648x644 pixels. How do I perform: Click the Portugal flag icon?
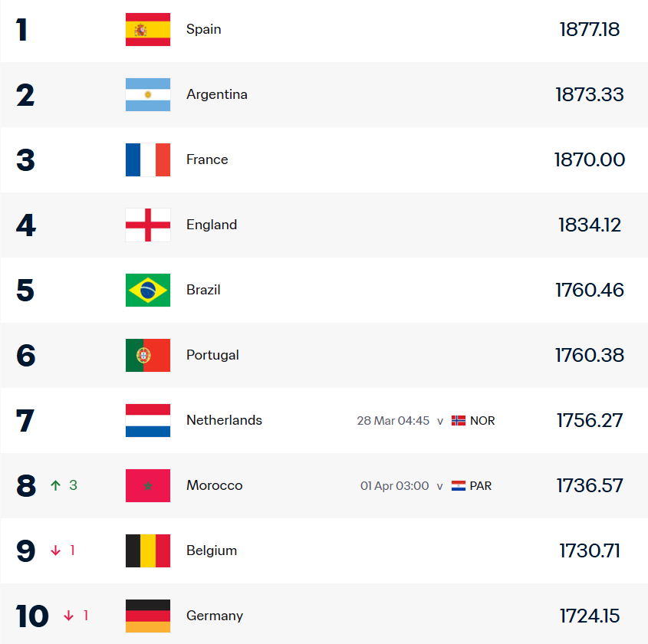[x=148, y=356]
